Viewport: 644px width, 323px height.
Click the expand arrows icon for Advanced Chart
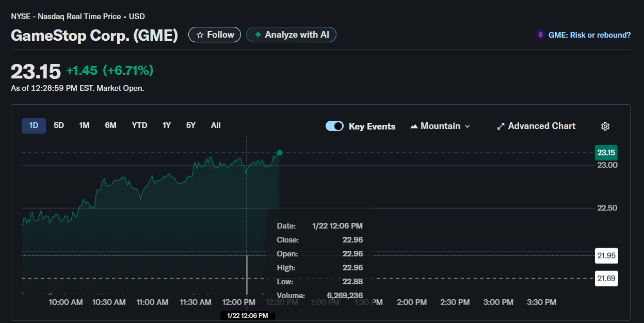(x=501, y=126)
